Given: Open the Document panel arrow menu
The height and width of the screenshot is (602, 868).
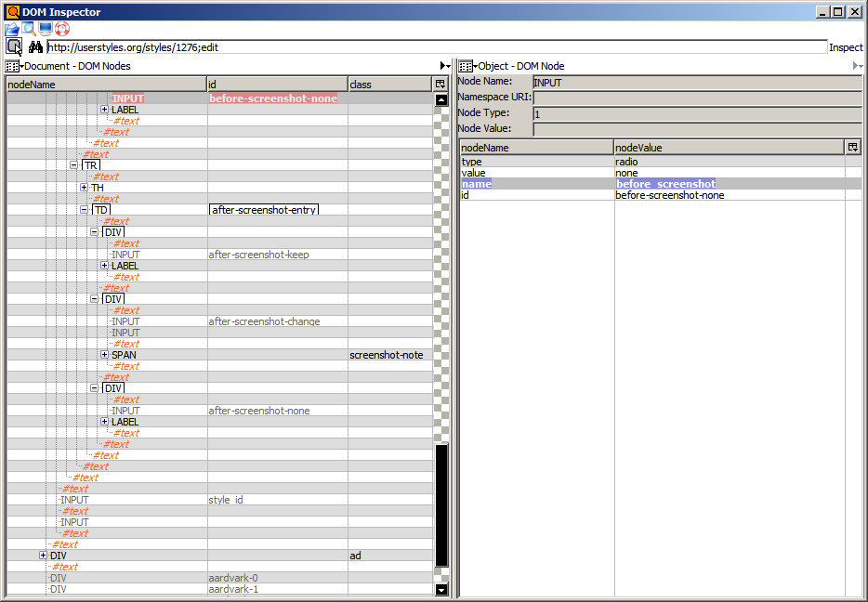Looking at the screenshot, I should click(445, 66).
